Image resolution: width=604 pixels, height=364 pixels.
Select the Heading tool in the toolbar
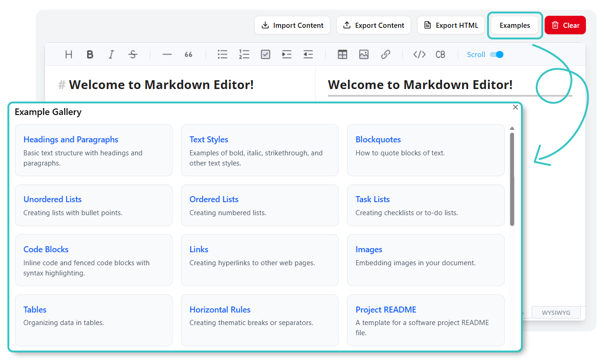click(x=68, y=54)
